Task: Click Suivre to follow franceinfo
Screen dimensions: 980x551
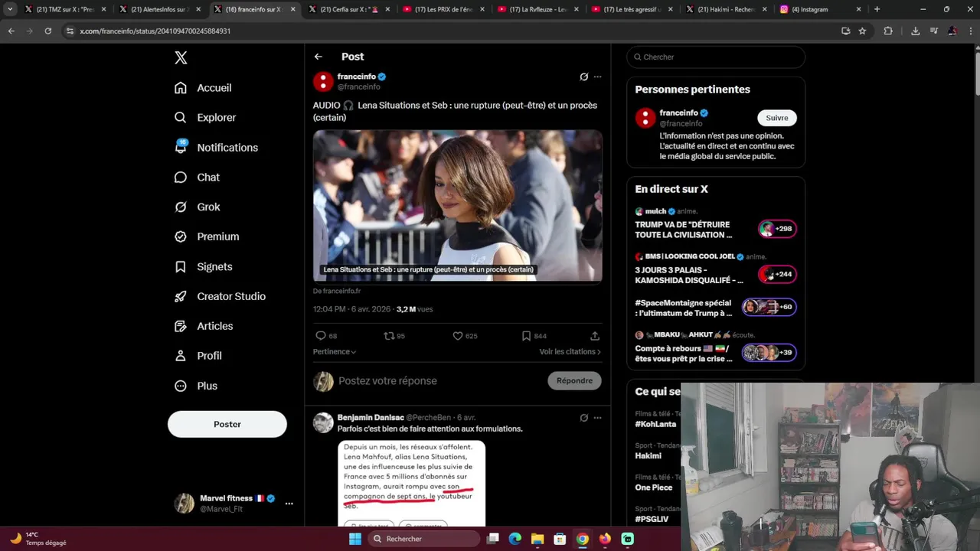Action: [x=777, y=118]
